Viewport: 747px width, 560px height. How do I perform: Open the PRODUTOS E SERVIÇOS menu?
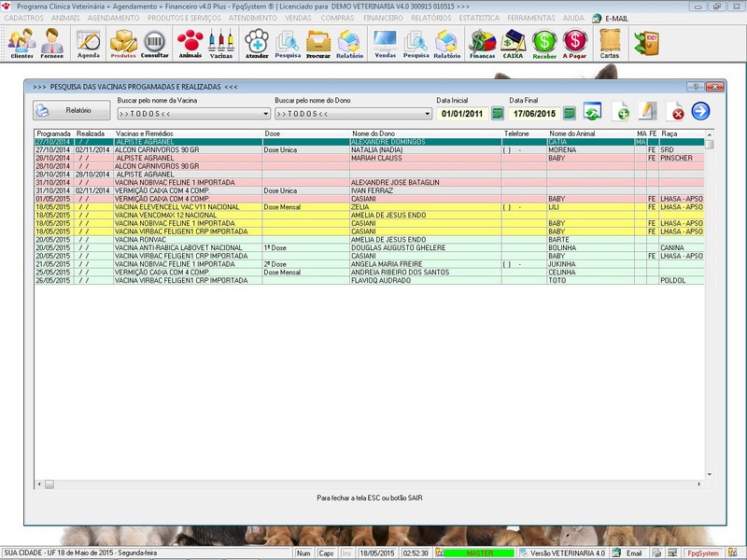(x=184, y=18)
